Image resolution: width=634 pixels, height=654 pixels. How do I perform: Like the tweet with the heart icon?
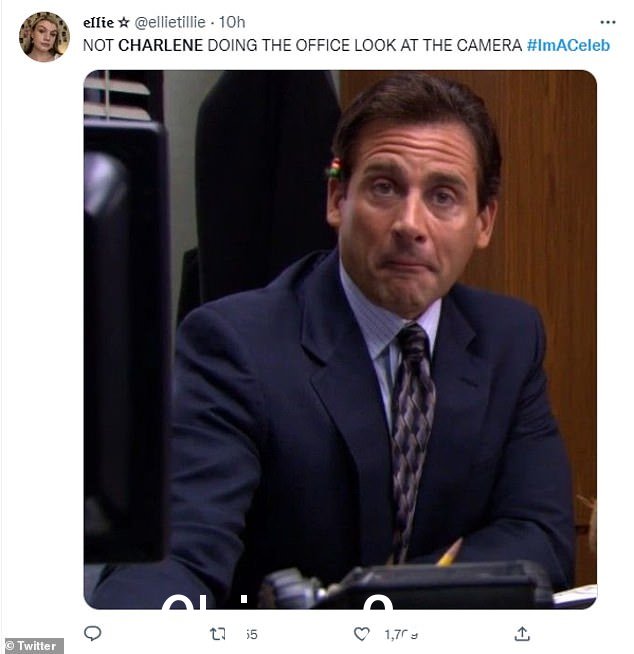point(361,634)
